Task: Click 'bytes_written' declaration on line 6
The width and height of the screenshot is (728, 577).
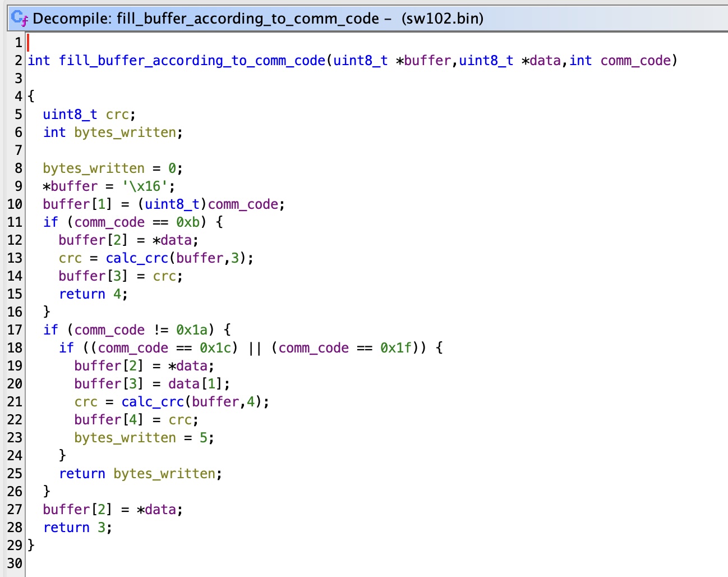Action: pyautogui.click(x=125, y=132)
